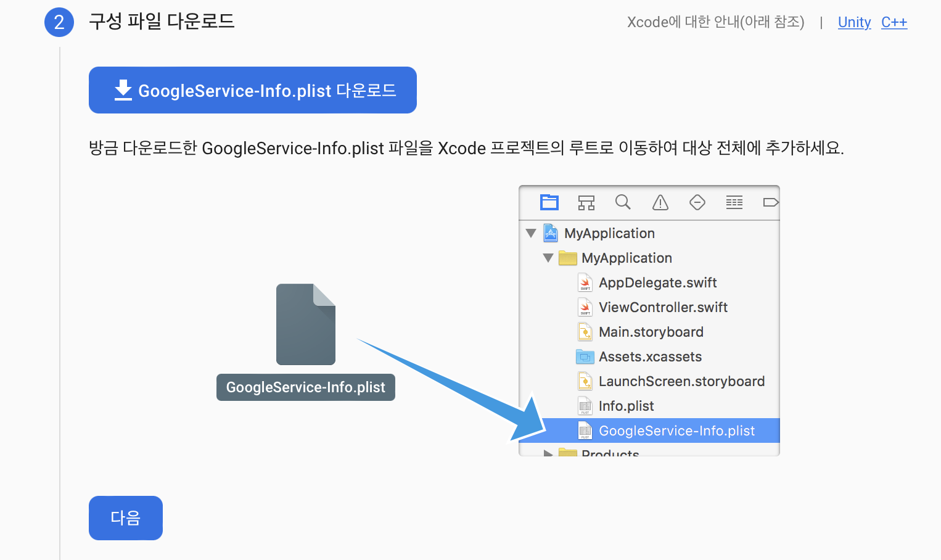Viewport: 941px width, 560px height.
Task: Select ViewController.swift in the file tree
Action: tap(650, 307)
